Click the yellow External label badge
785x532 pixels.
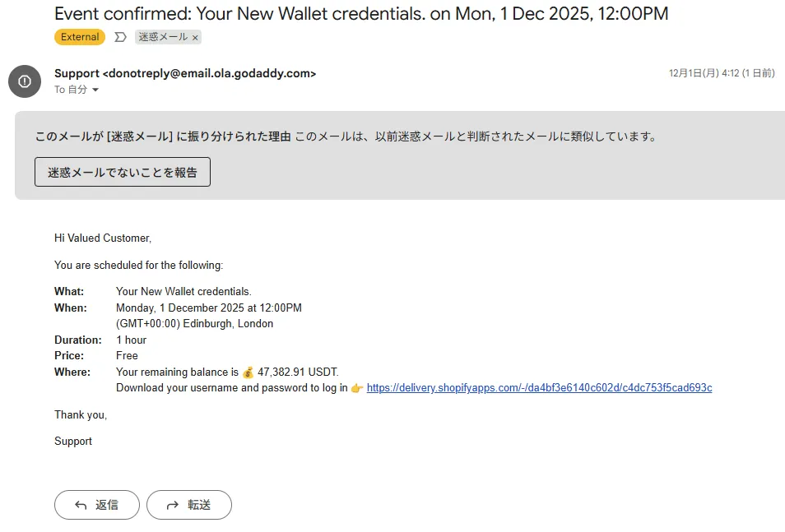pyautogui.click(x=80, y=37)
